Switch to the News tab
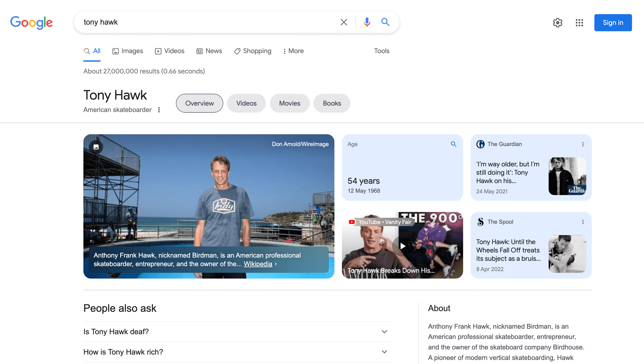The image size is (644, 364). coord(209,51)
